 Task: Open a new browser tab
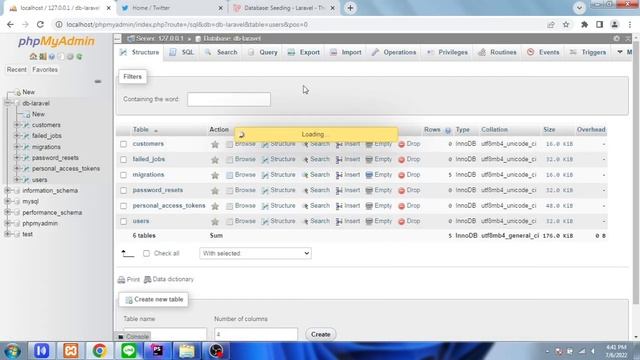pos(350,8)
